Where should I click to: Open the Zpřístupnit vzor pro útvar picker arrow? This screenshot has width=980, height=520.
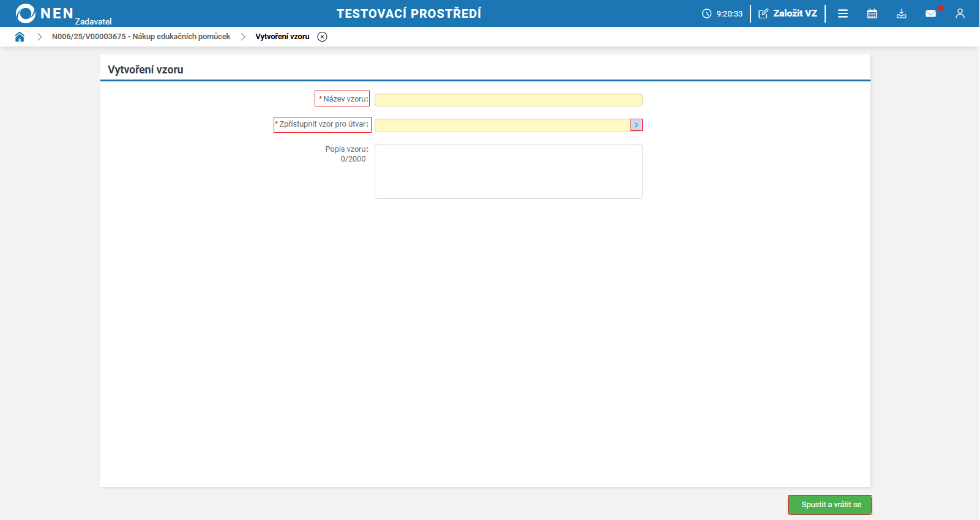(x=637, y=125)
